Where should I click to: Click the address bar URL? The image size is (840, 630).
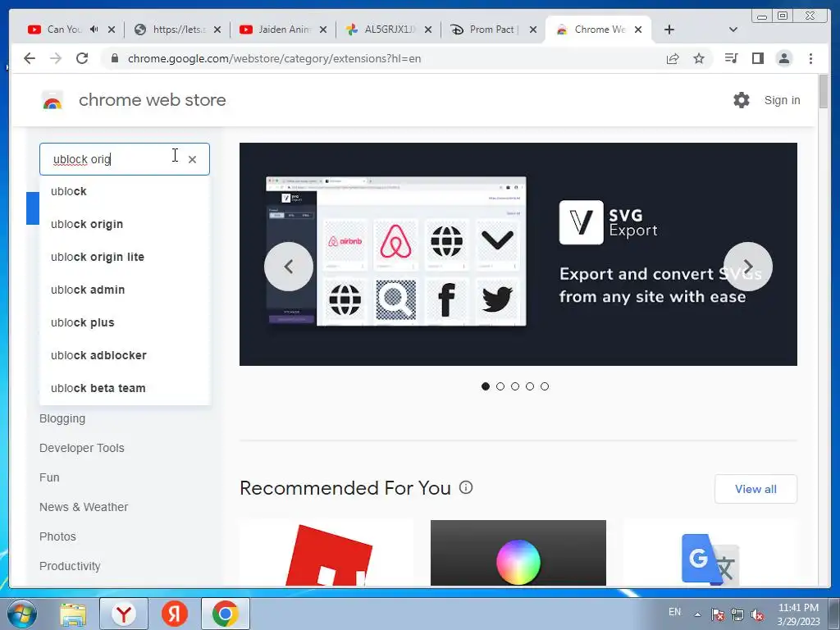click(274, 58)
